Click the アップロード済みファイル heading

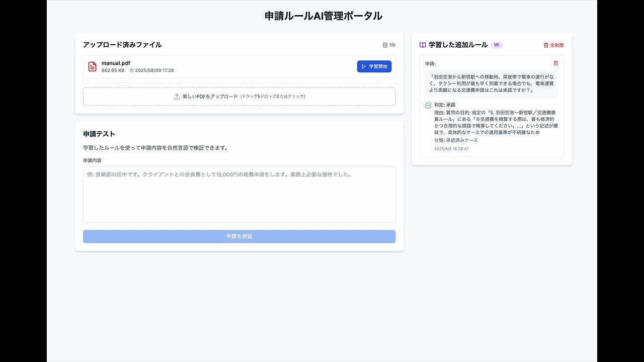(x=122, y=45)
